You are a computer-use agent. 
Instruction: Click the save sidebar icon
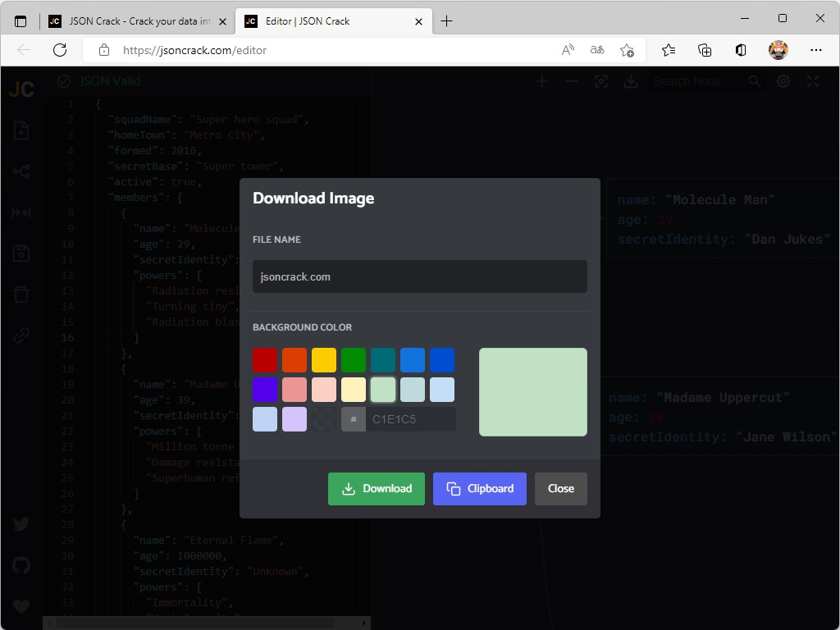(x=21, y=253)
